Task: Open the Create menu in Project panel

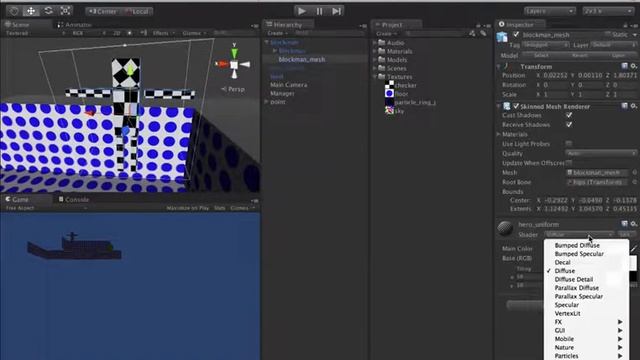Action: coord(386,33)
